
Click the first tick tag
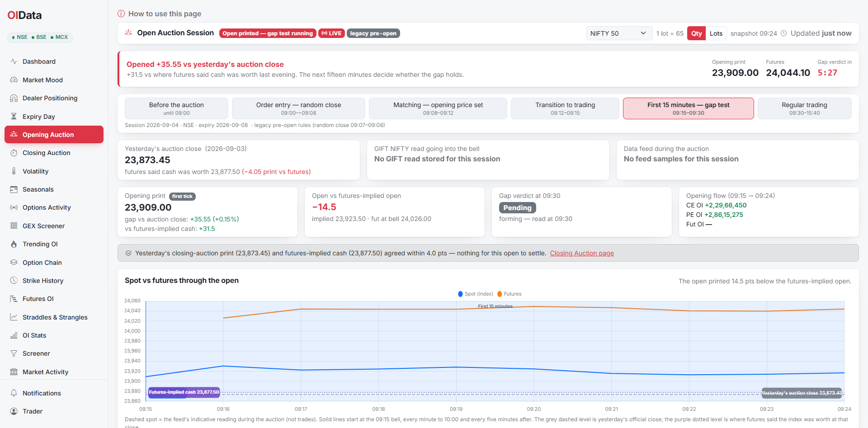tap(182, 196)
